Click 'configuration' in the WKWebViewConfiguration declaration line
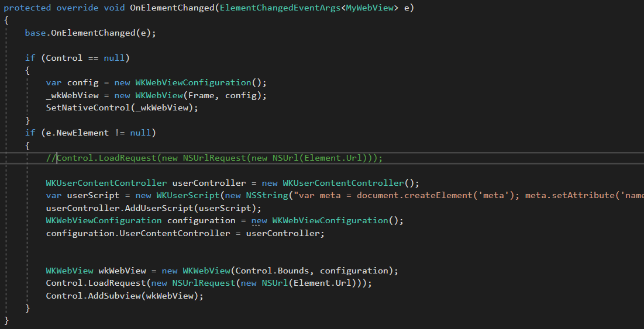644x329 pixels. (x=201, y=221)
